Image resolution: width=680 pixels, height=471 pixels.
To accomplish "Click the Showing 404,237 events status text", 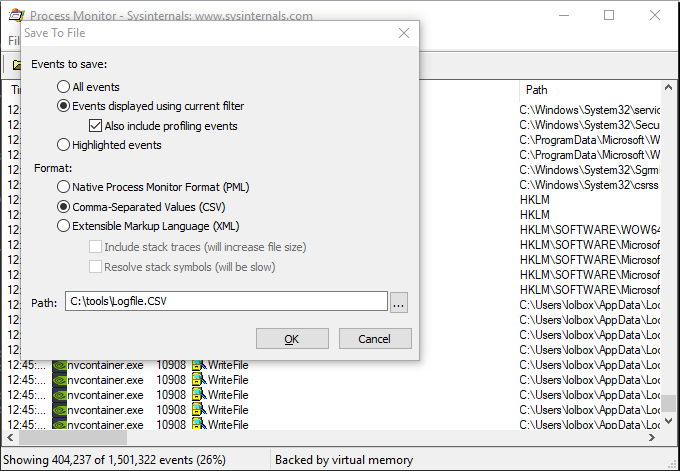I will pos(114,460).
